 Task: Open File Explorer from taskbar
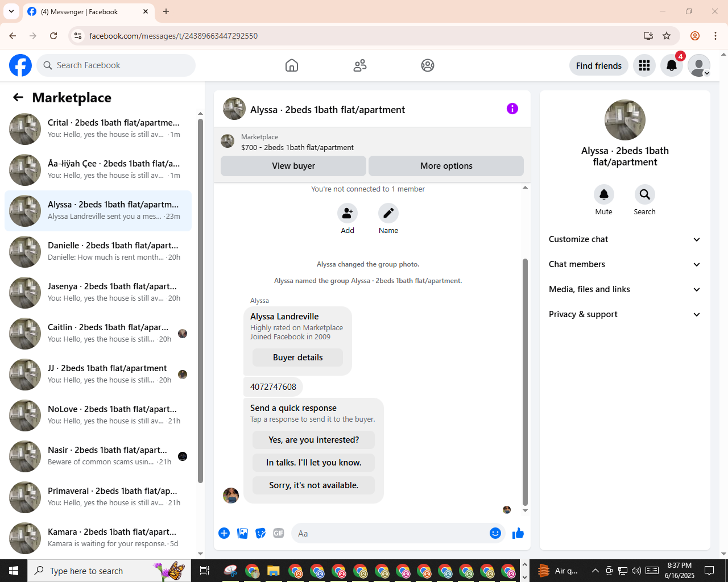click(x=274, y=571)
